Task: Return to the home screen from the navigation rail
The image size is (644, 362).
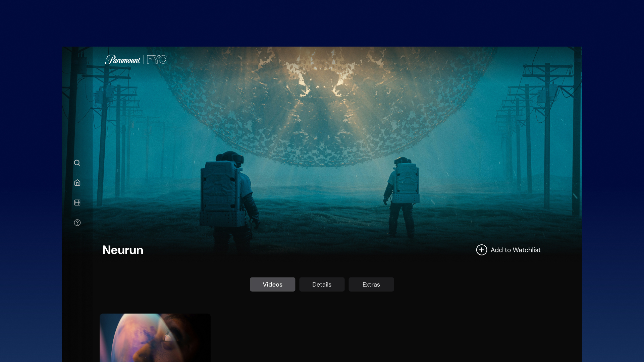Action: 77,183
